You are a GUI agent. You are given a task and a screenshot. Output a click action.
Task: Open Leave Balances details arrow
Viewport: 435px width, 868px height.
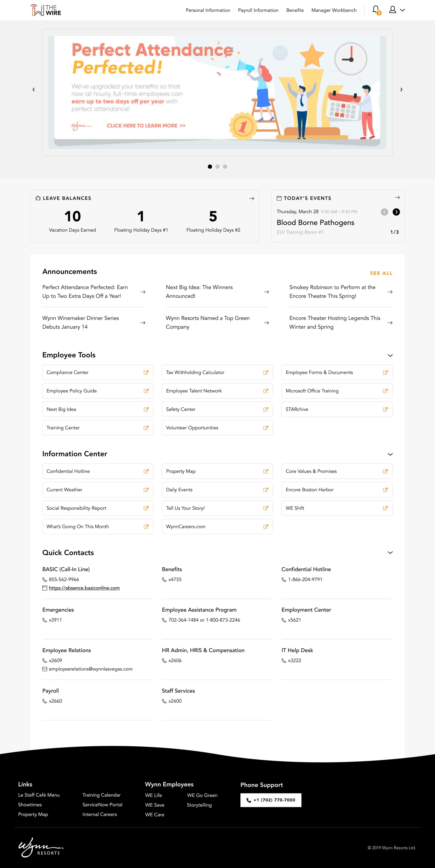(x=251, y=199)
